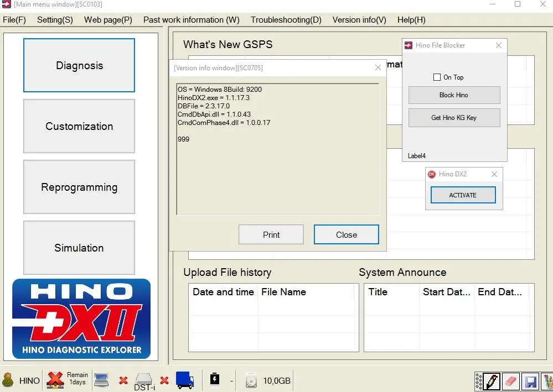This screenshot has width=553, height=392.
Task: Click the HINO username text in status bar
Action: pos(29,381)
